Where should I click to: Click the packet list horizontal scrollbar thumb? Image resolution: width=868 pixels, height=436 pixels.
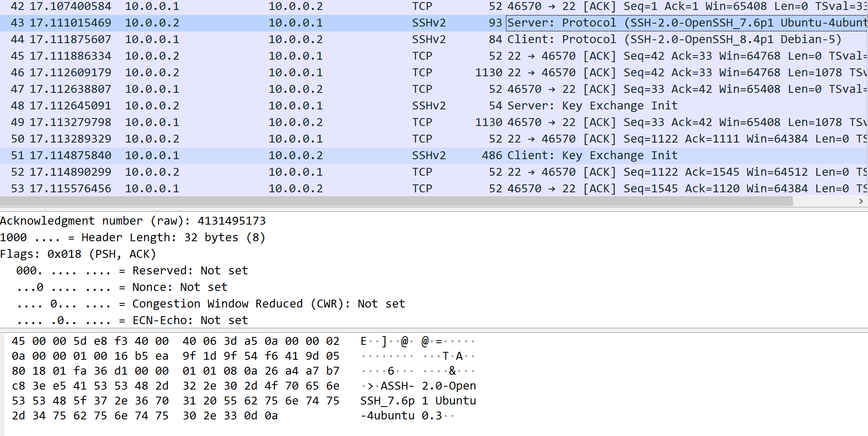tap(396, 201)
